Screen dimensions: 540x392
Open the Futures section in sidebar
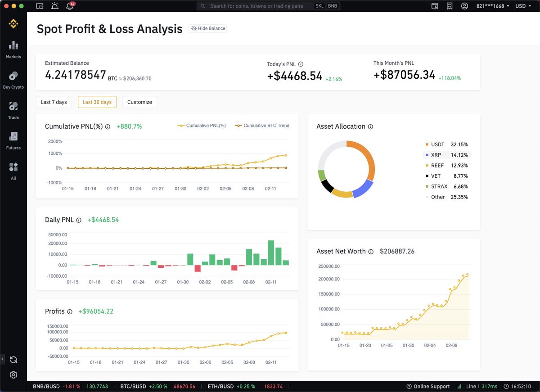(13, 140)
